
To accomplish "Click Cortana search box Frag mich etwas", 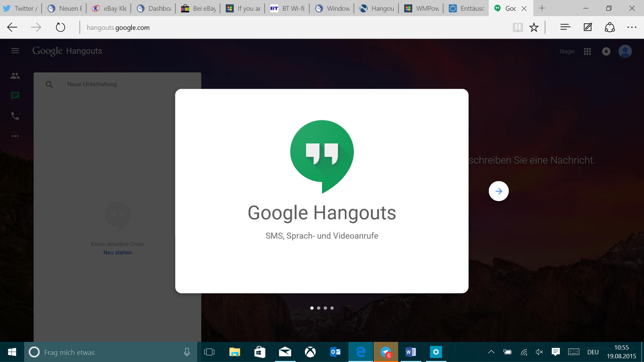I will [x=111, y=352].
